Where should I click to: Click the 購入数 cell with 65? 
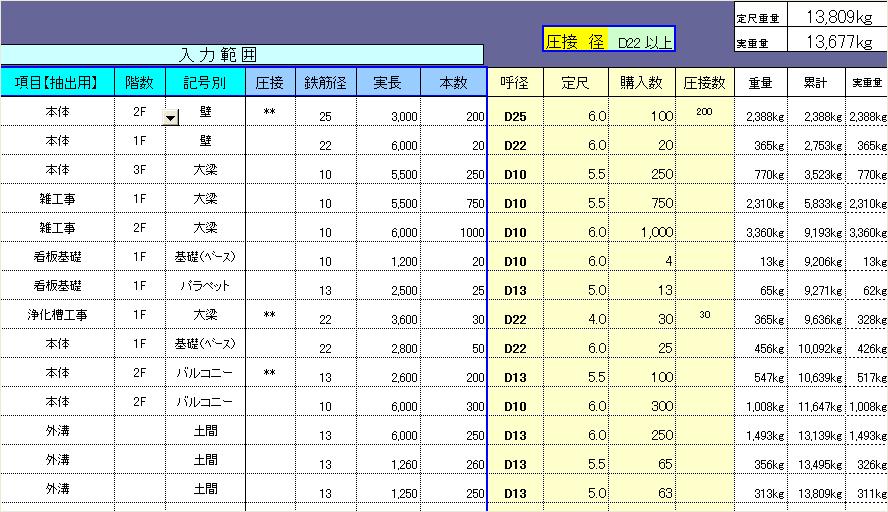point(642,459)
